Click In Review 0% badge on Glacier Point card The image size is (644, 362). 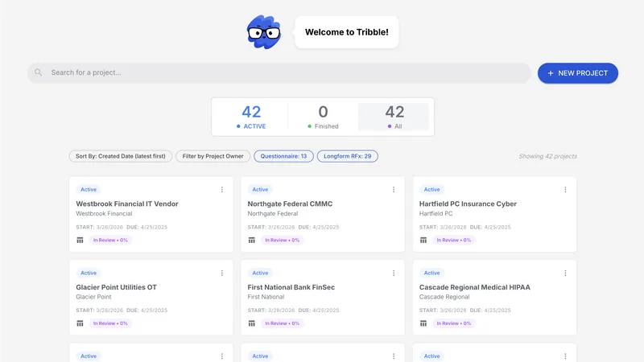tap(110, 323)
